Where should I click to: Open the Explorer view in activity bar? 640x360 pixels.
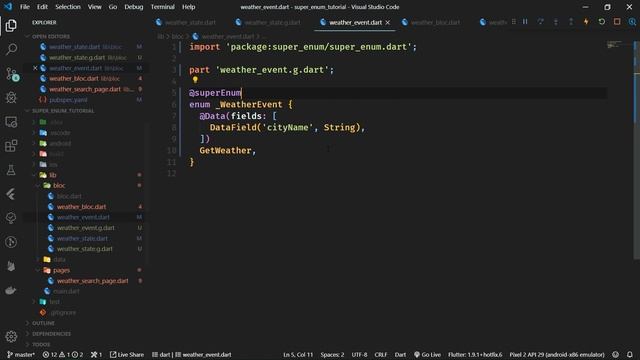click(11, 26)
